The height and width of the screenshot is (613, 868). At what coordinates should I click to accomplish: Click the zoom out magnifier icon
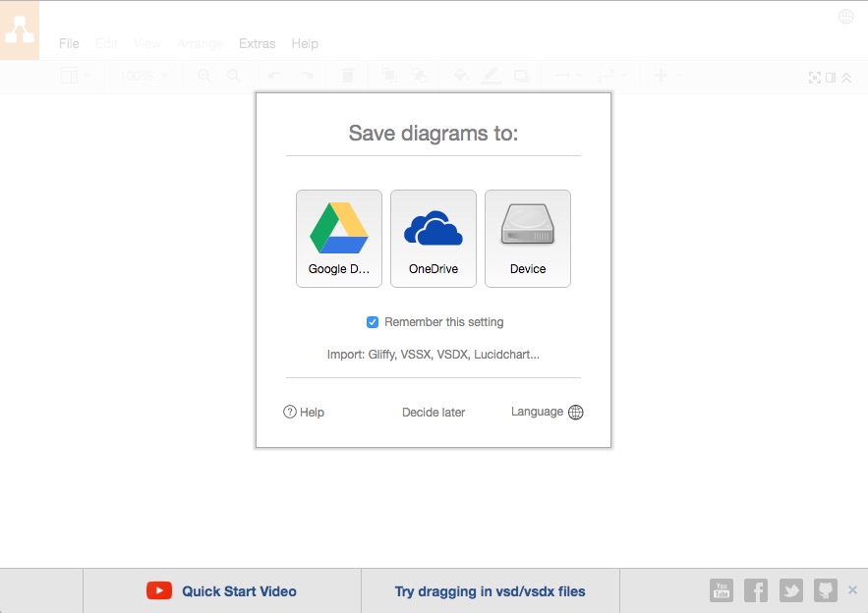click(x=234, y=76)
